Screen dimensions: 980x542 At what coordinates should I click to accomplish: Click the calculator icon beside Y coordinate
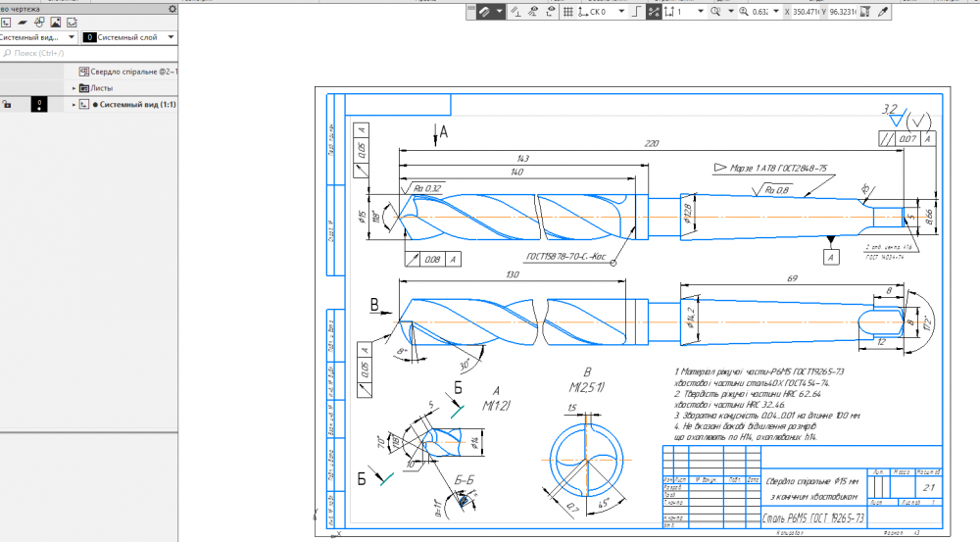(862, 12)
